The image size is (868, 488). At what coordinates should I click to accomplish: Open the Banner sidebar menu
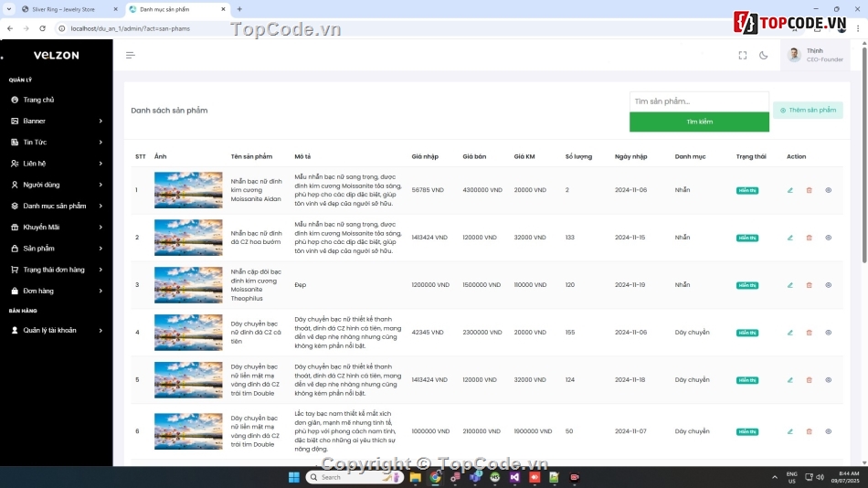click(56, 121)
